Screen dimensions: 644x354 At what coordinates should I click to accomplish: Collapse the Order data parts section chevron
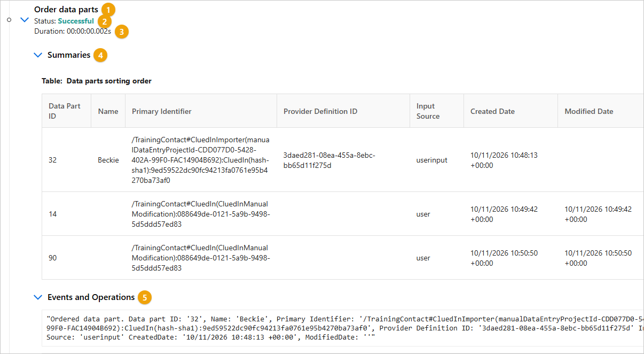coord(24,20)
